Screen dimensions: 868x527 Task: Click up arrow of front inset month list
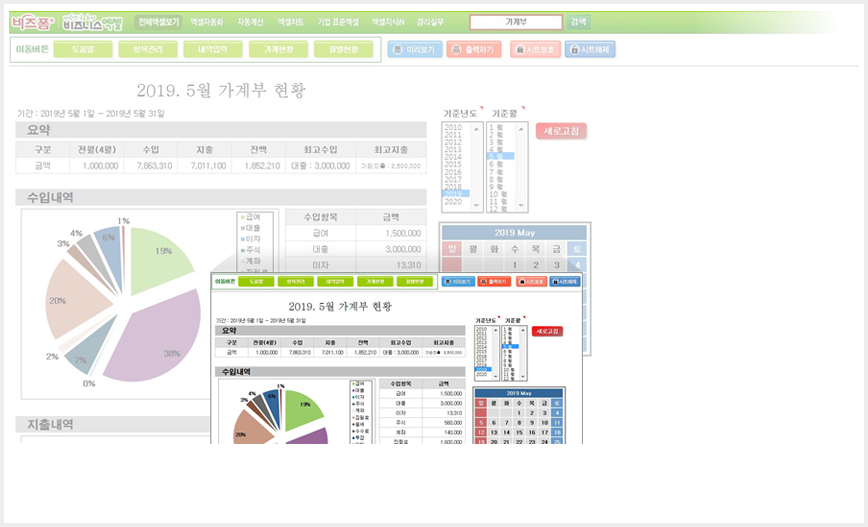pos(523,330)
